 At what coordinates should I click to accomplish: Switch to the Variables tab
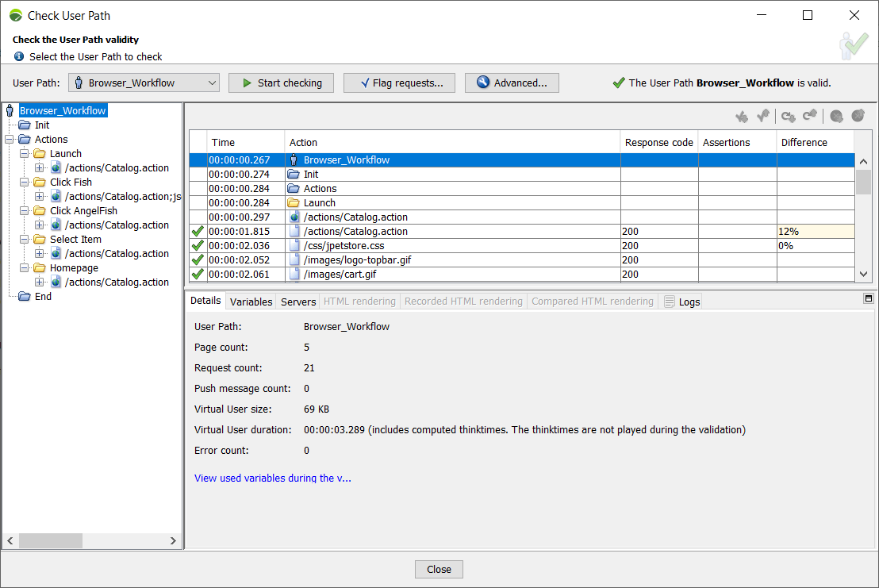click(251, 302)
